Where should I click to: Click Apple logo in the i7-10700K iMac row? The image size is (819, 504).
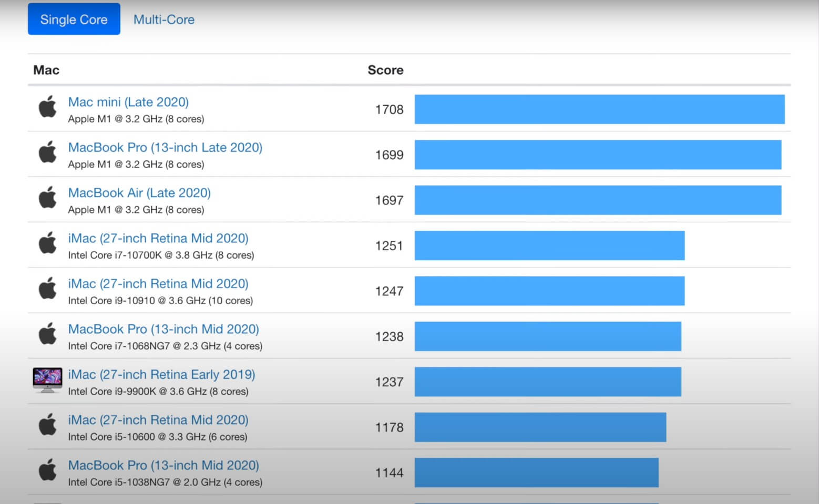tap(48, 243)
